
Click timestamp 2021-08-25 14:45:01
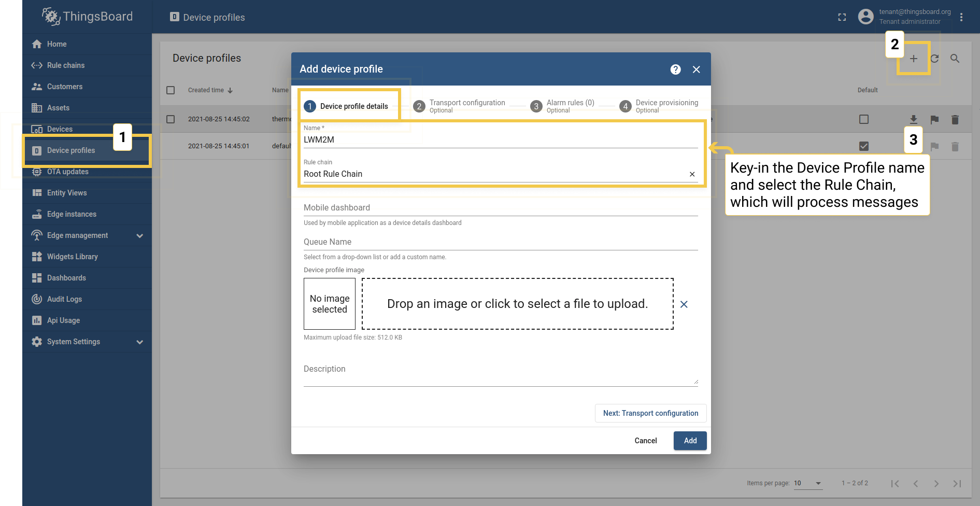pos(219,146)
